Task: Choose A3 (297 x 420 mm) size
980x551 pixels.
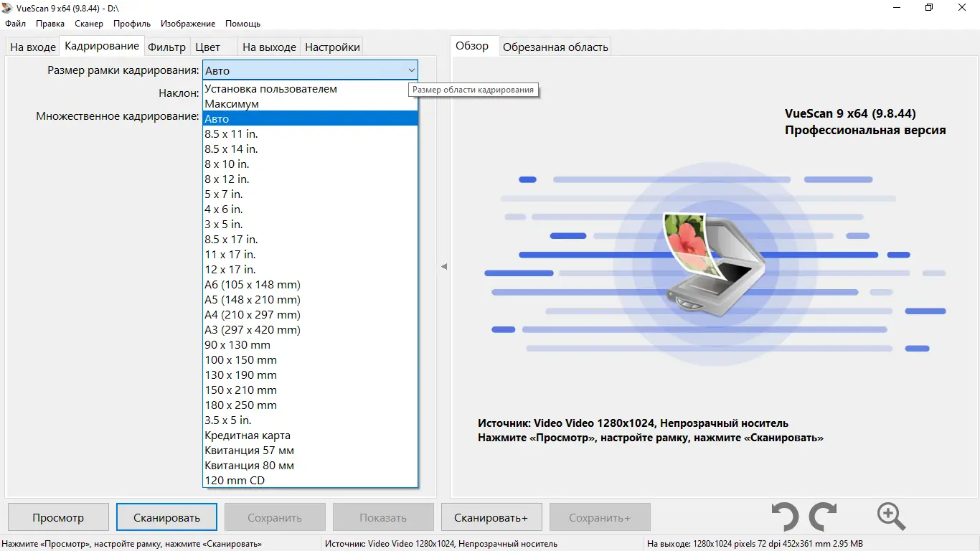Action: (x=310, y=329)
